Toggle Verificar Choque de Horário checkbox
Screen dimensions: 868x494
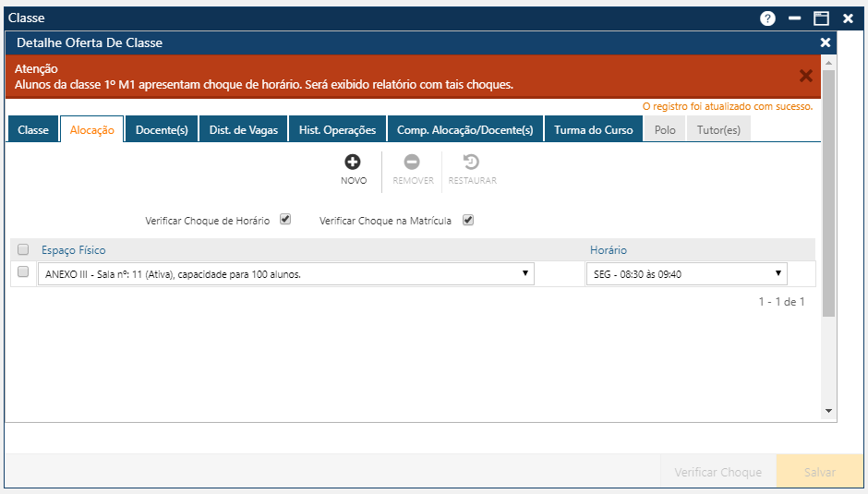(x=285, y=220)
